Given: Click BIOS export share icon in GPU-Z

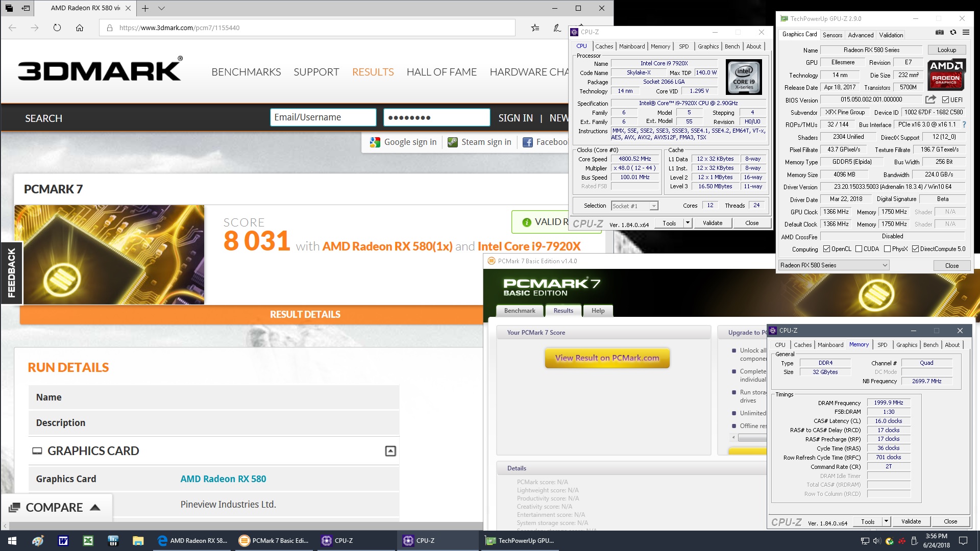Looking at the screenshot, I should point(931,99).
